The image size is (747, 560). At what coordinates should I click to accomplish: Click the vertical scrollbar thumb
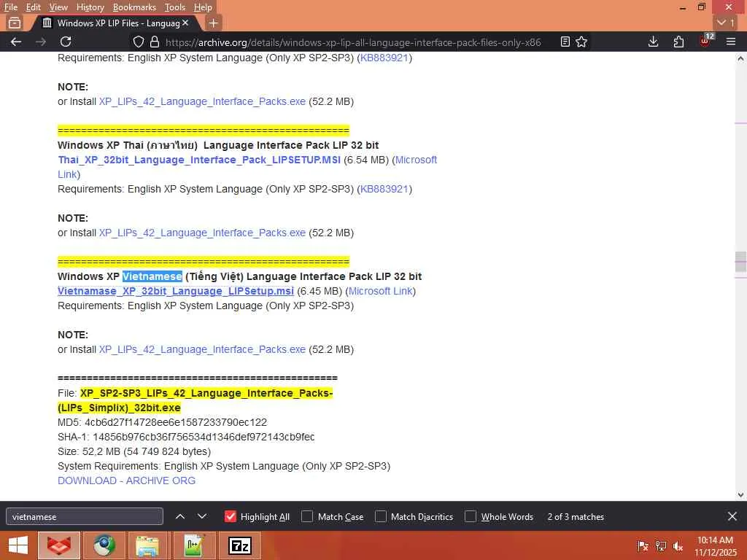click(740, 262)
